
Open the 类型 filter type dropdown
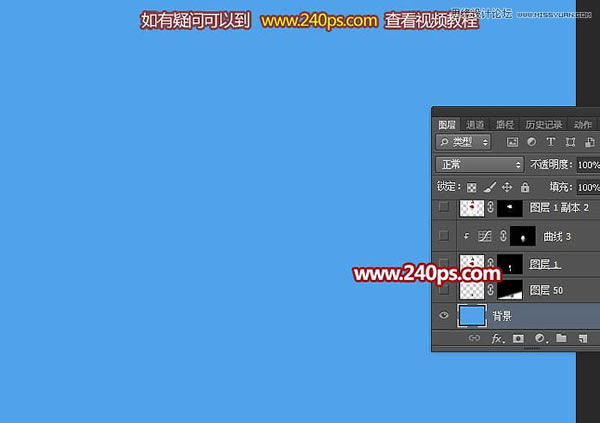pos(463,142)
